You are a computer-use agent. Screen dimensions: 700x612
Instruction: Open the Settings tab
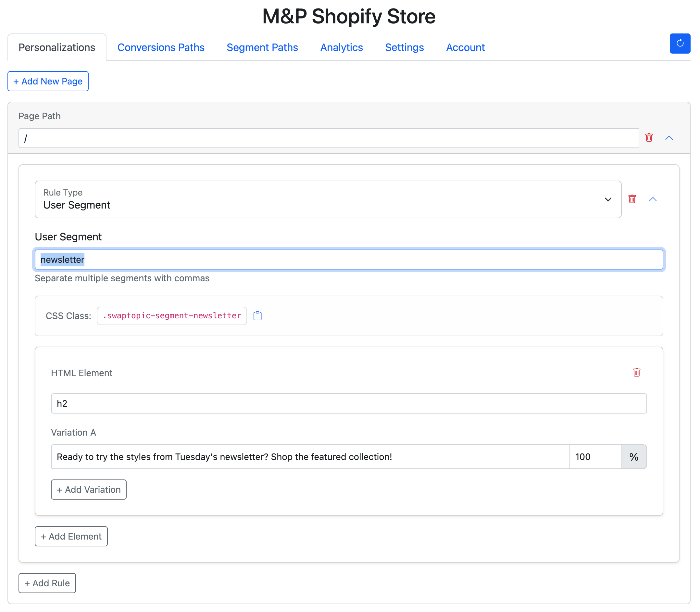pos(404,47)
